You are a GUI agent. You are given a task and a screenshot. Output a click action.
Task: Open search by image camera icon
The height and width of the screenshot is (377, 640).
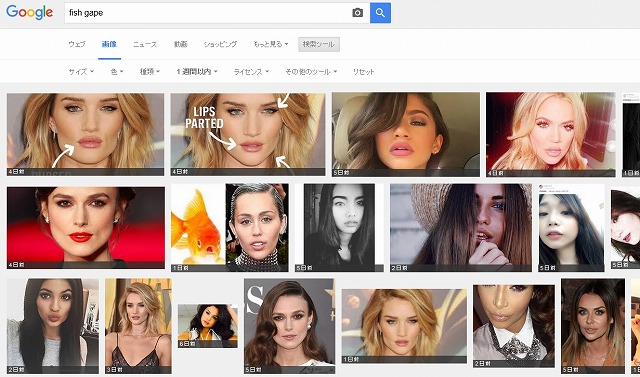click(358, 13)
